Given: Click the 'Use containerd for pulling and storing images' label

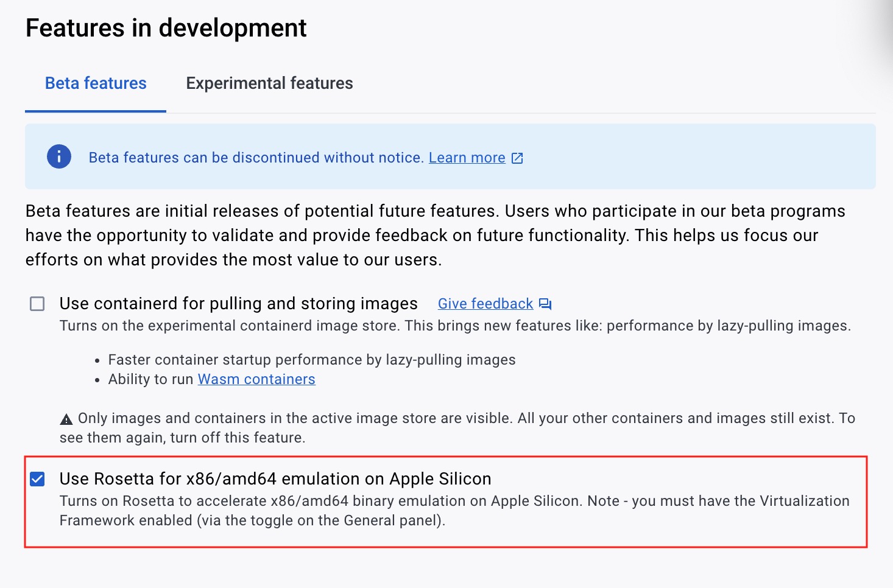Looking at the screenshot, I should point(239,304).
